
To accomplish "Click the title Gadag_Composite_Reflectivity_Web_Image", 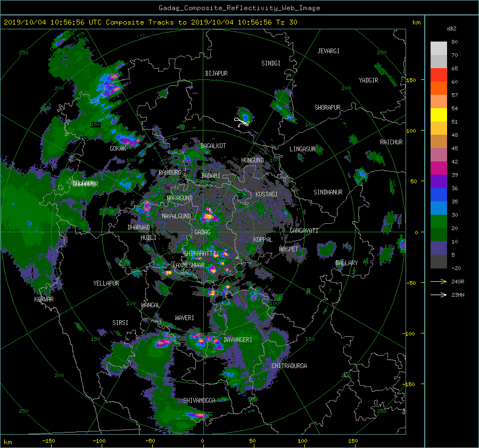I will (x=239, y=8).
